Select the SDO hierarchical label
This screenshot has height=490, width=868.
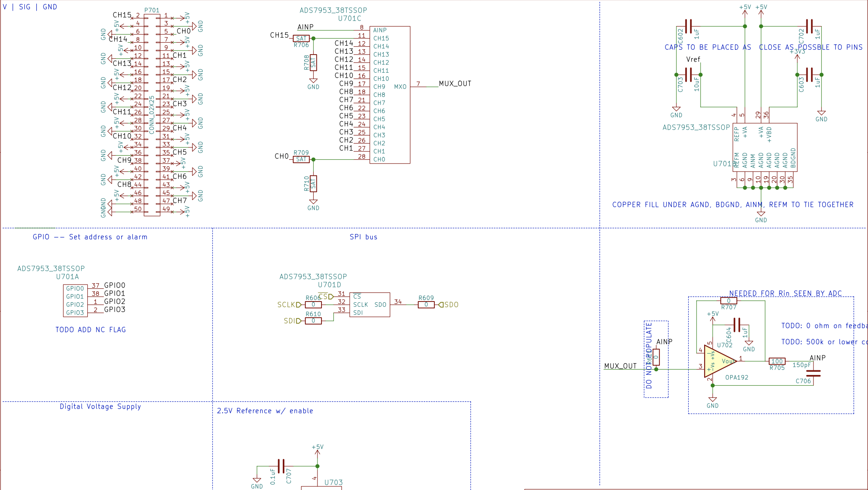[449, 305]
